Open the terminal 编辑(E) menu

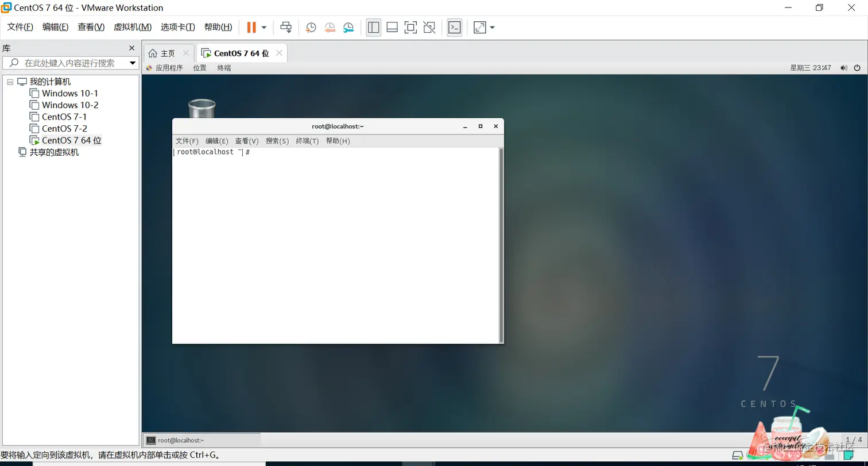217,141
